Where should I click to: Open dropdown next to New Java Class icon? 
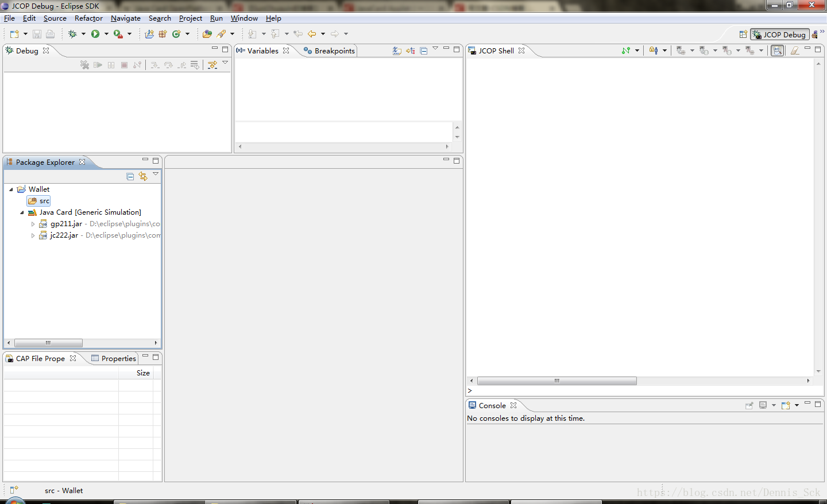pyautogui.click(x=187, y=34)
